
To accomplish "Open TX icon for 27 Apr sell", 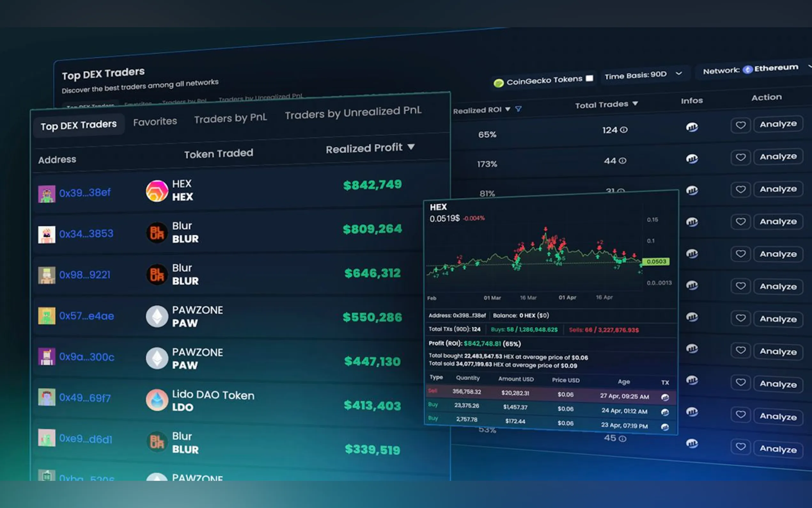I will pyautogui.click(x=665, y=397).
